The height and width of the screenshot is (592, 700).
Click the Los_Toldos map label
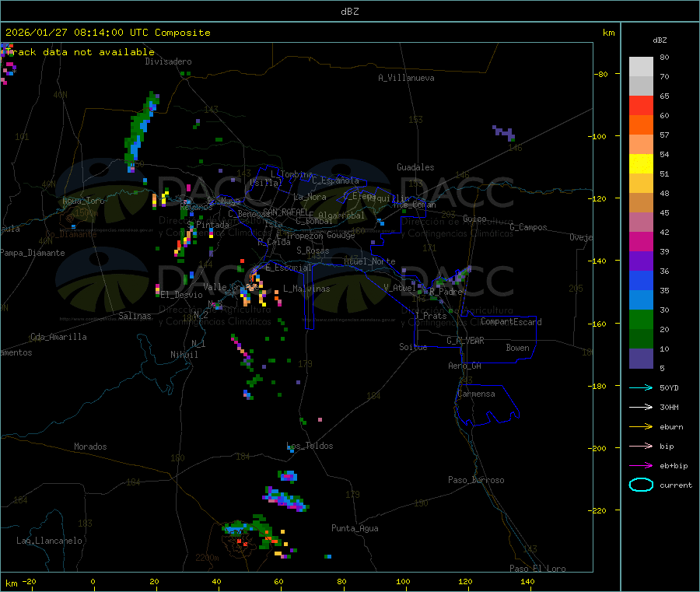pos(310,446)
